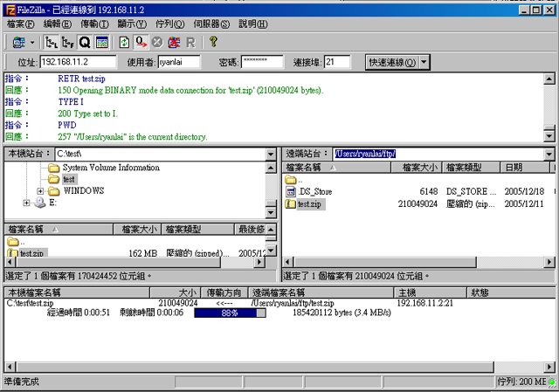Select the WINDOWS folder in tree

(84, 191)
